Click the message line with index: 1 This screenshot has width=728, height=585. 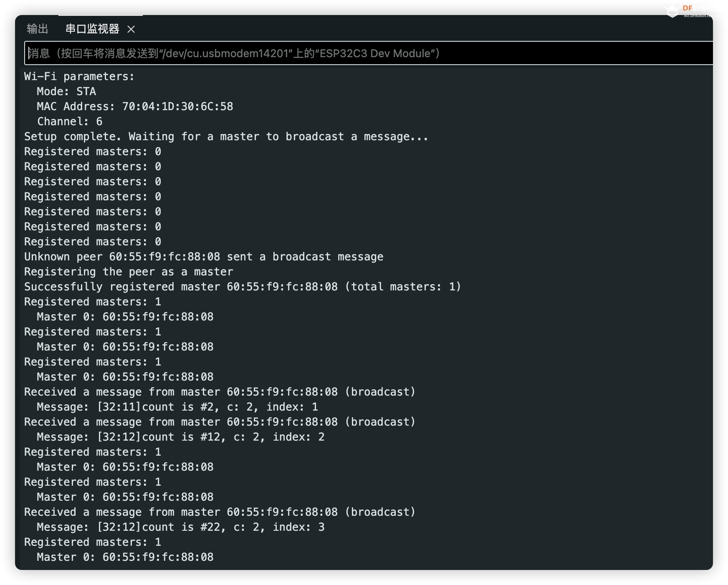pos(177,407)
